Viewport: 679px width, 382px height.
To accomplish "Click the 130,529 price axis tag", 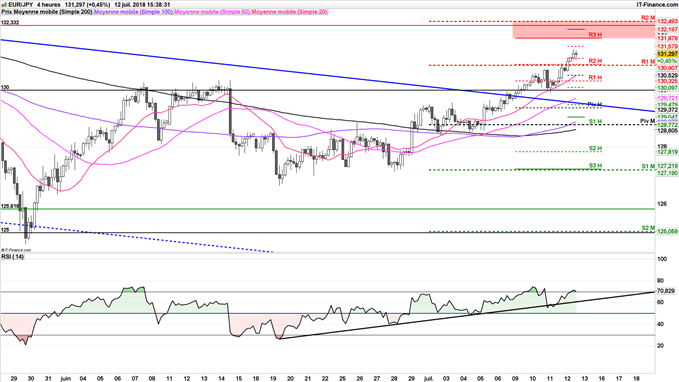I will tap(667, 75).
